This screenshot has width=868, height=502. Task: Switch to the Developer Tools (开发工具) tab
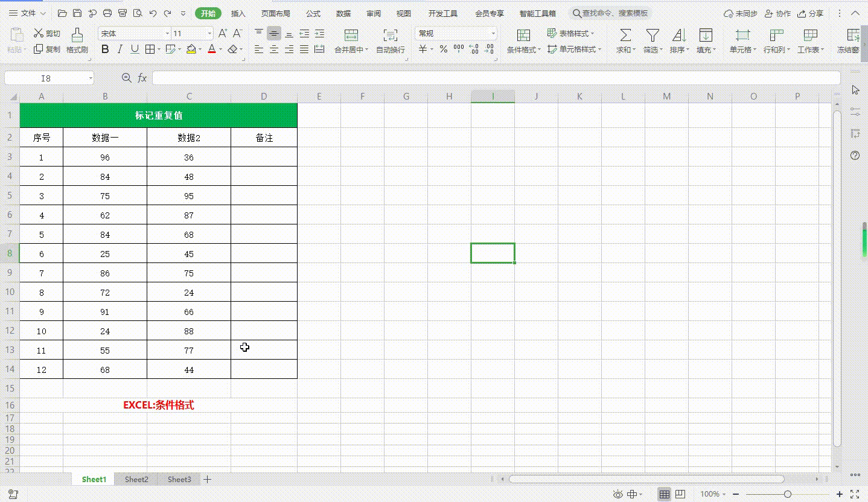tap(443, 13)
